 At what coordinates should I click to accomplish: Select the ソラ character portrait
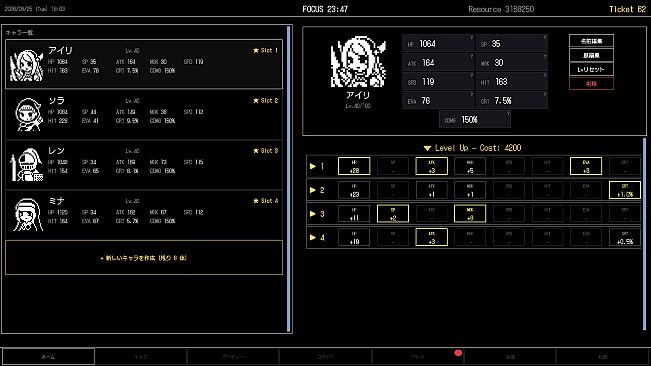pos(28,115)
